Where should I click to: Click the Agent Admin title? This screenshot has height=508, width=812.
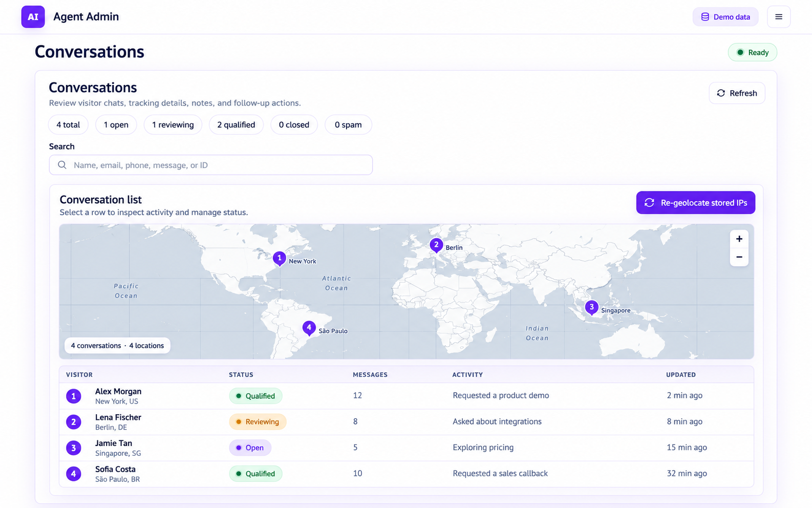(x=86, y=16)
